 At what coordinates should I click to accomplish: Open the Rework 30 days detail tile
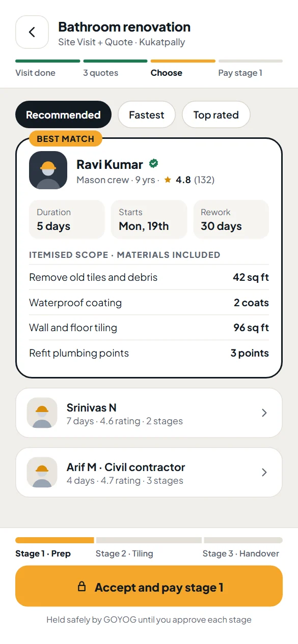[231, 219]
